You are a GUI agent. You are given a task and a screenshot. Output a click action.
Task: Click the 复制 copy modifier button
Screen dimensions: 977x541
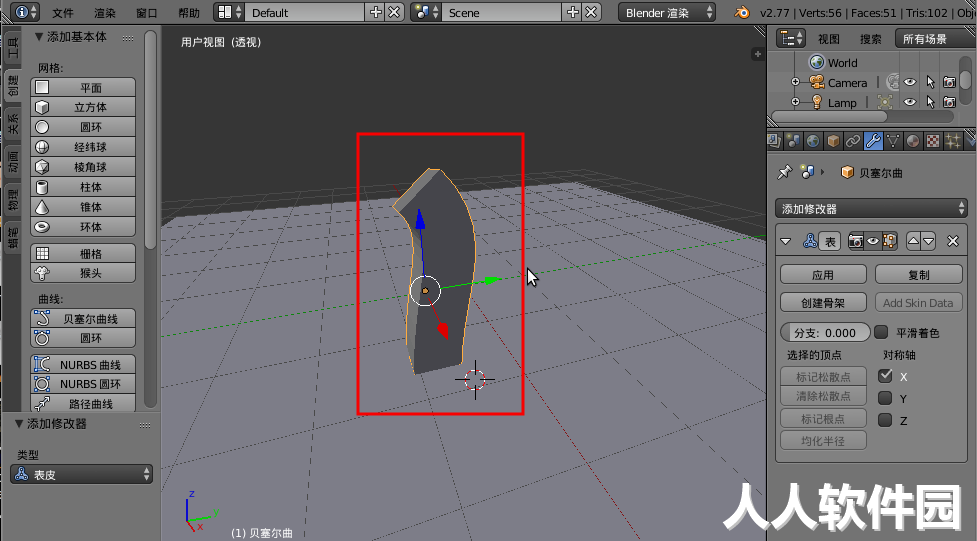coord(918,275)
